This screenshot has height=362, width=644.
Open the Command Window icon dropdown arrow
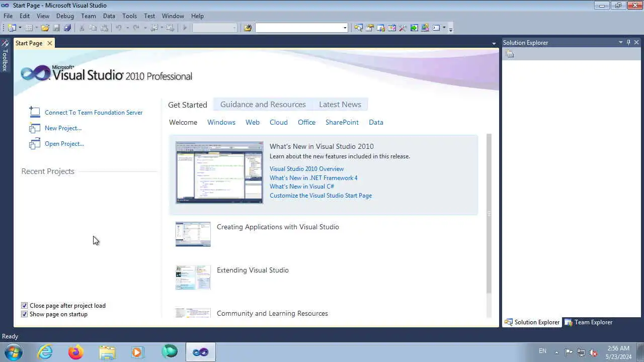(x=444, y=28)
